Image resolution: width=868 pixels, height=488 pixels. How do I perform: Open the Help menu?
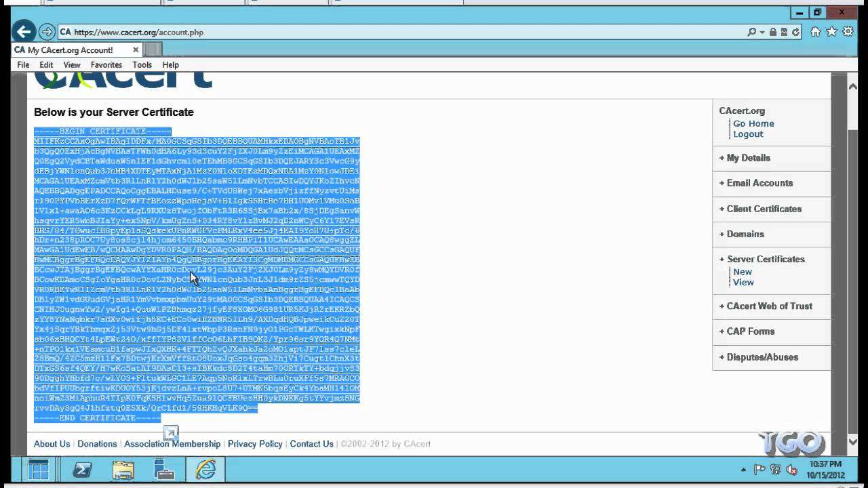170,65
